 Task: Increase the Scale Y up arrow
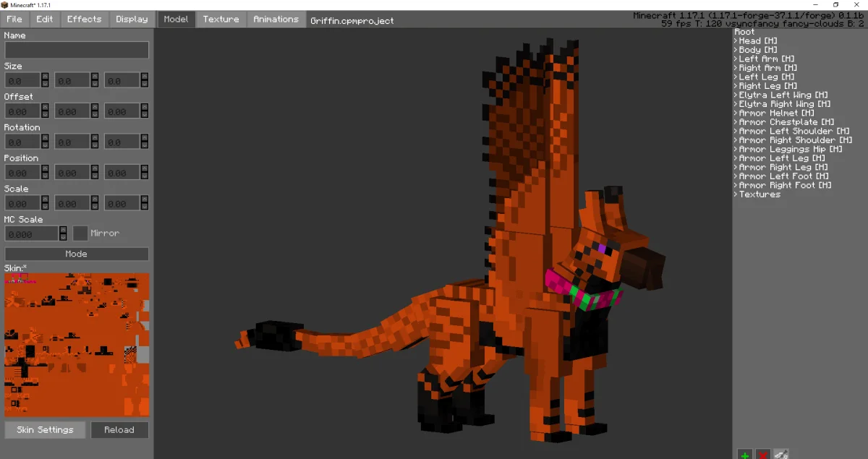pos(95,200)
